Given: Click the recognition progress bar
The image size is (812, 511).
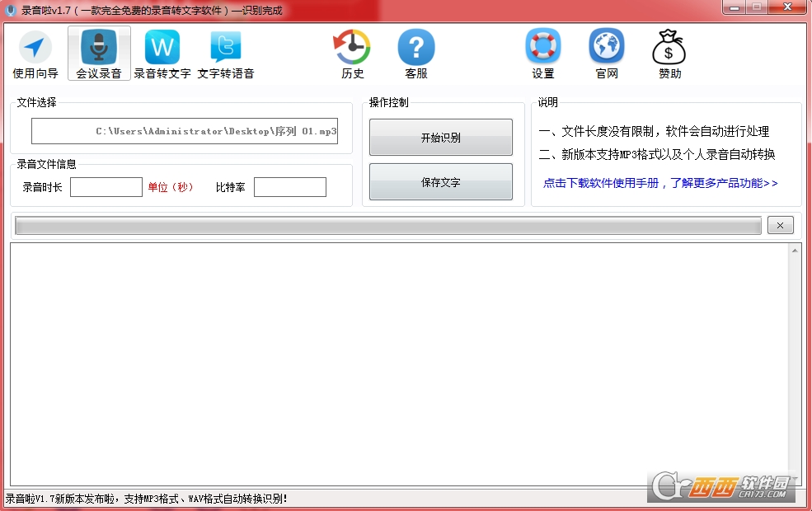Looking at the screenshot, I should click(x=387, y=226).
